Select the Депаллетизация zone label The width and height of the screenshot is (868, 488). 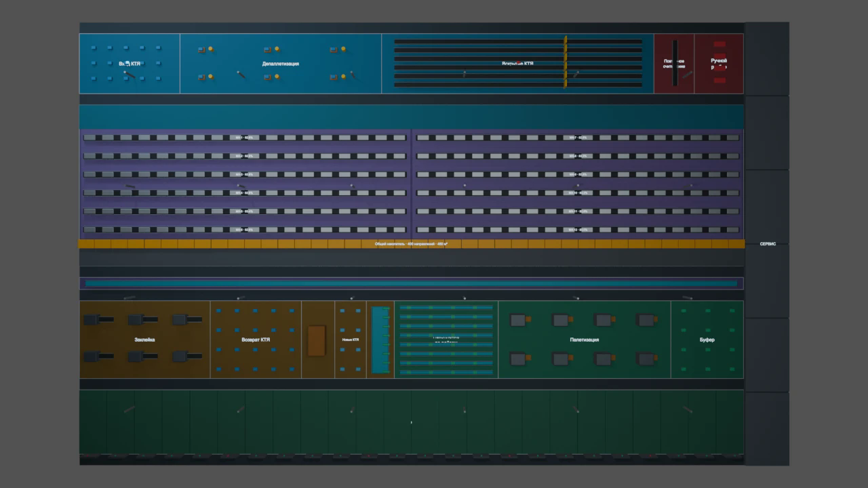pyautogui.click(x=281, y=64)
